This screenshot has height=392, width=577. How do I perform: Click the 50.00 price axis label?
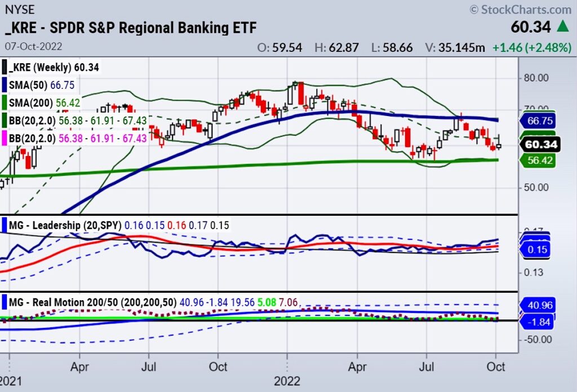click(x=536, y=188)
